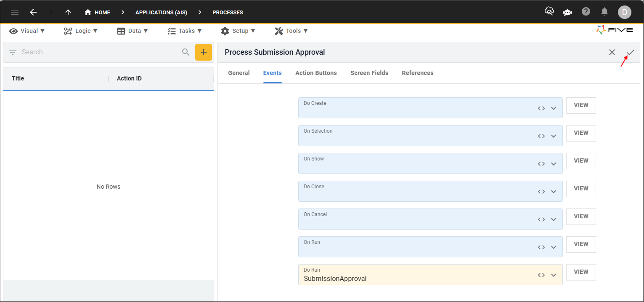The height and width of the screenshot is (302, 644).
Task: Switch to the Screen Fields tab
Action: click(369, 73)
